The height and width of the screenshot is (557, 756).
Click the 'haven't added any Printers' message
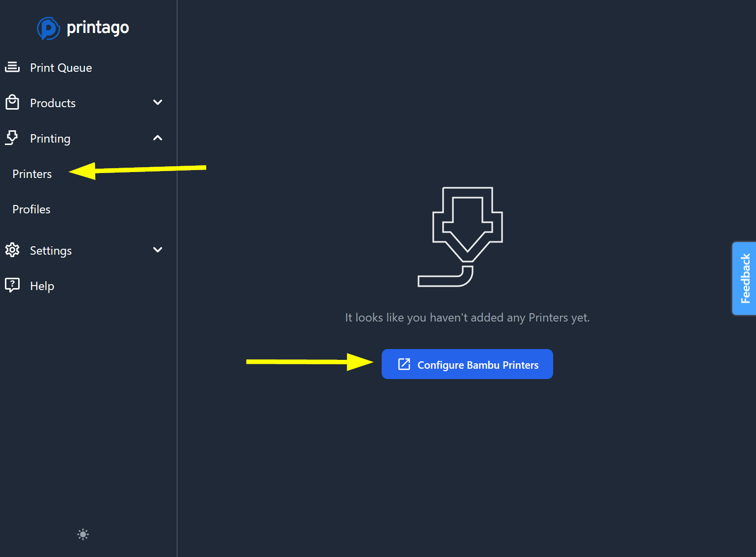click(x=467, y=318)
